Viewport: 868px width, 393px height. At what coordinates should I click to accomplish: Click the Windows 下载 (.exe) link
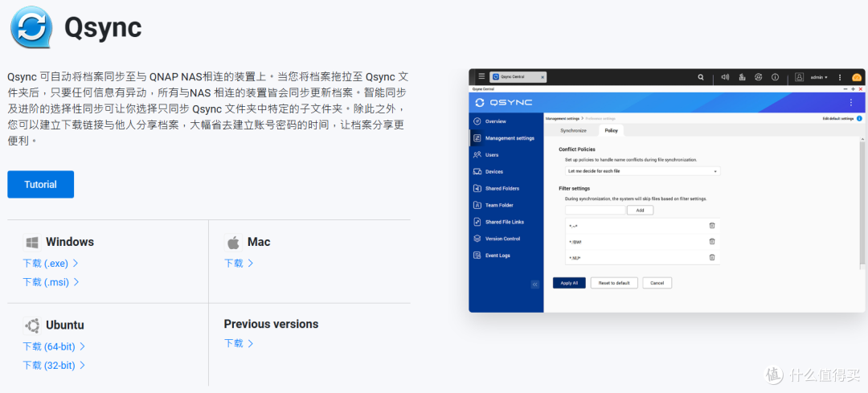(x=51, y=264)
